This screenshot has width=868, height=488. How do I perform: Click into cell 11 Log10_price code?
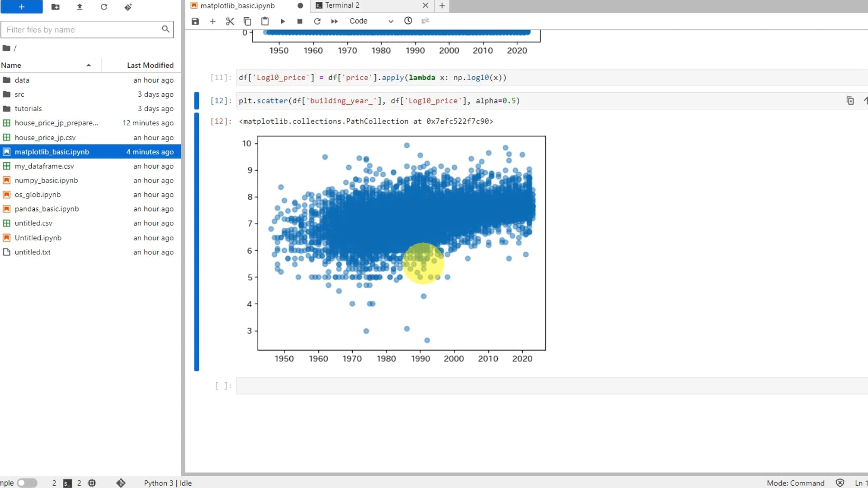(x=552, y=78)
